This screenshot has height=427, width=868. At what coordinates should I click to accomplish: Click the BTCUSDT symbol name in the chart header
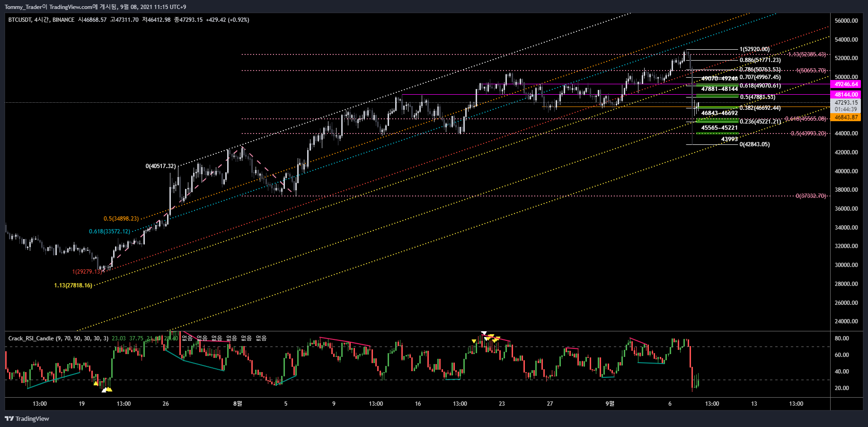pyautogui.click(x=20, y=20)
